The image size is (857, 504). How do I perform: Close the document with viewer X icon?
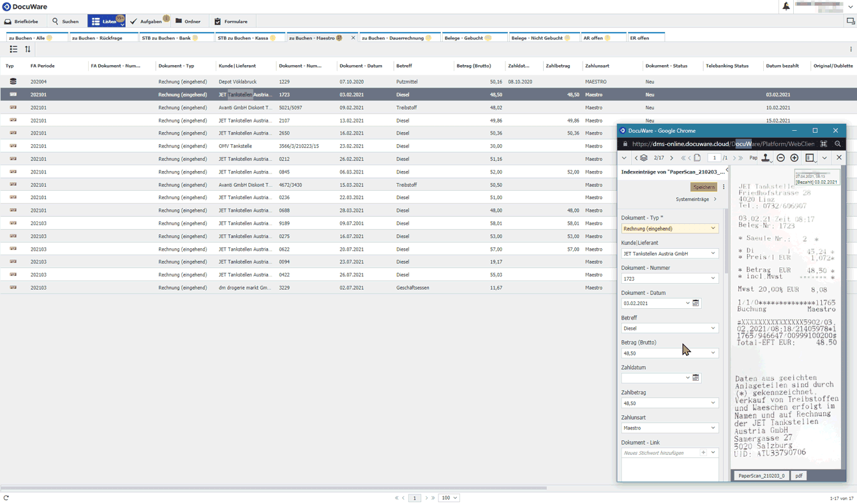[839, 158]
